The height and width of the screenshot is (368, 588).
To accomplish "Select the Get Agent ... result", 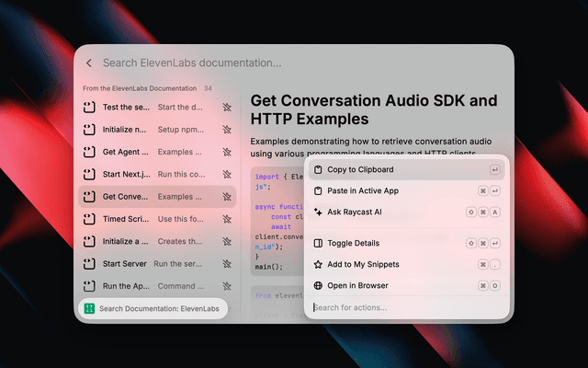I will (x=157, y=152).
